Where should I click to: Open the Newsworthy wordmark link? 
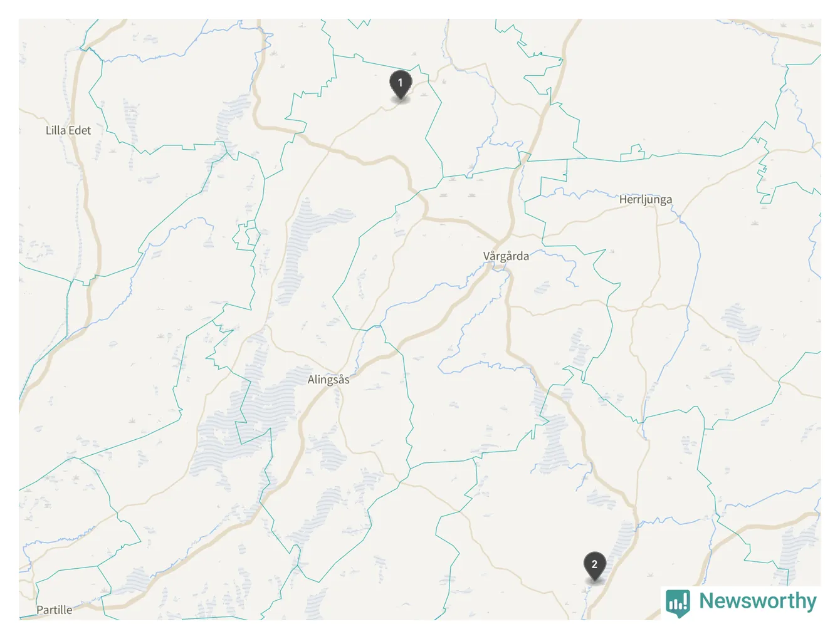pos(757,601)
